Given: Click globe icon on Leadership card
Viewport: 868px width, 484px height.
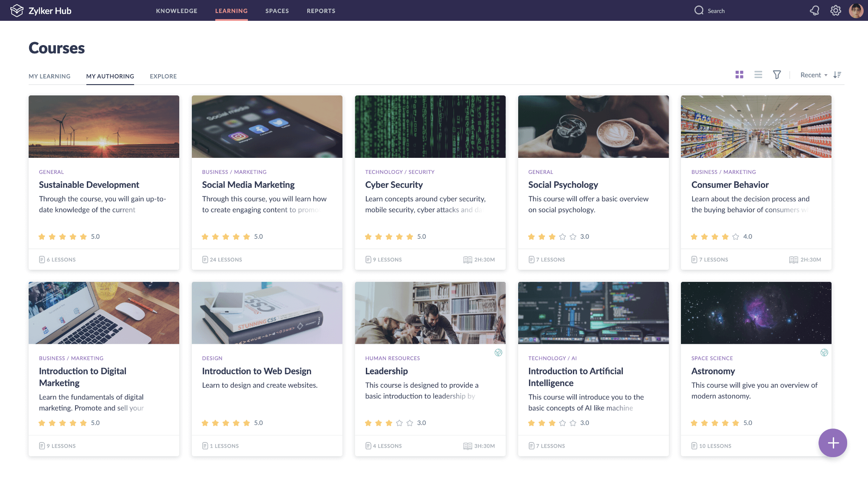Looking at the screenshot, I should tap(498, 353).
